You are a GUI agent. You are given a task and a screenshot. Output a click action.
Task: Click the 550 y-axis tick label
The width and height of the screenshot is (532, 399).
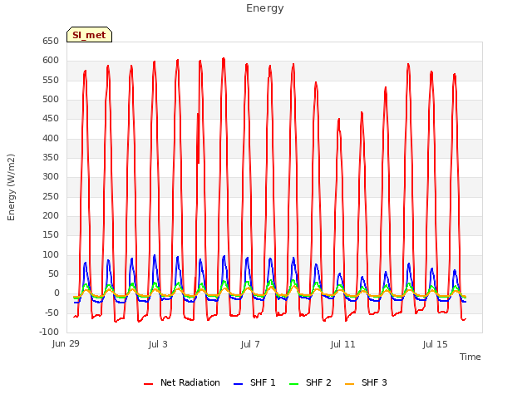click(x=51, y=80)
